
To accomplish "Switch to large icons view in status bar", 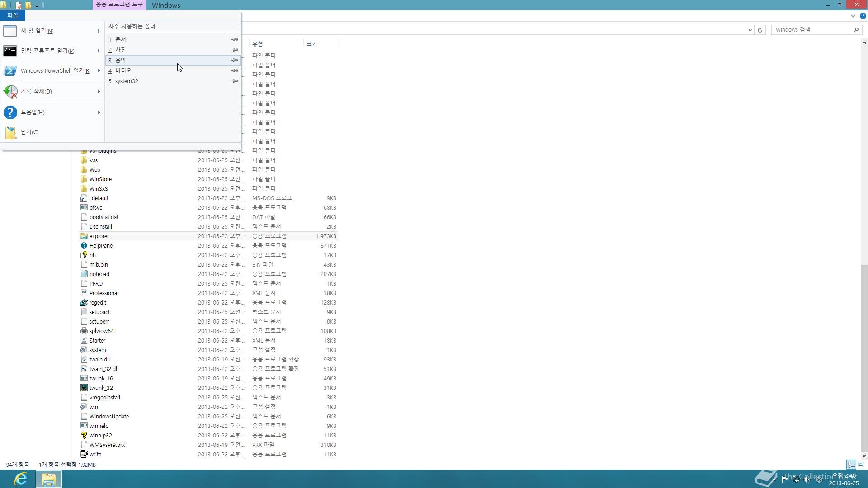I will pos(861,465).
